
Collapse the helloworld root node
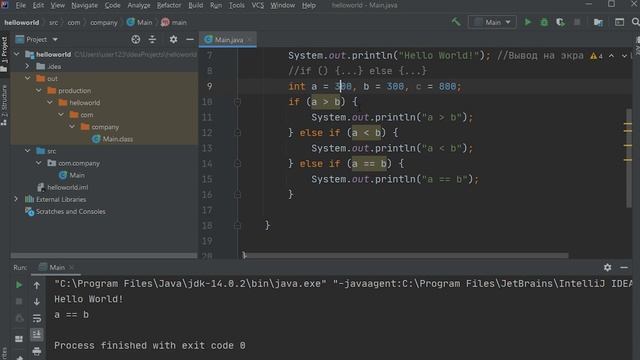tap(17, 54)
